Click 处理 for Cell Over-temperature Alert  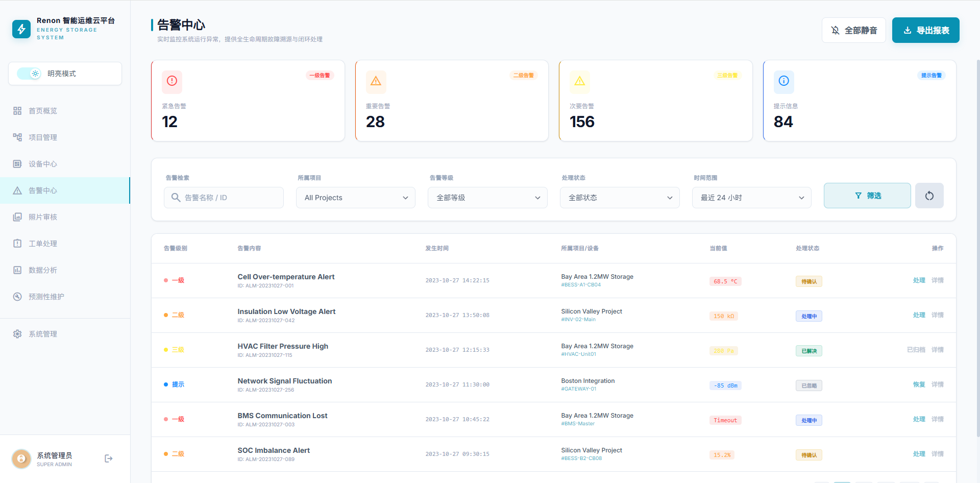point(919,280)
